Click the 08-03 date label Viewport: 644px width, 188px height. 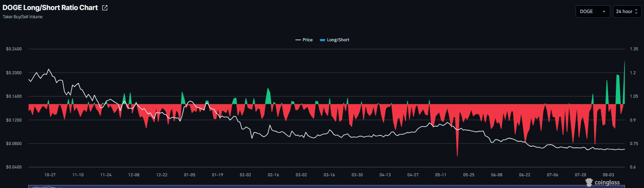click(608, 175)
